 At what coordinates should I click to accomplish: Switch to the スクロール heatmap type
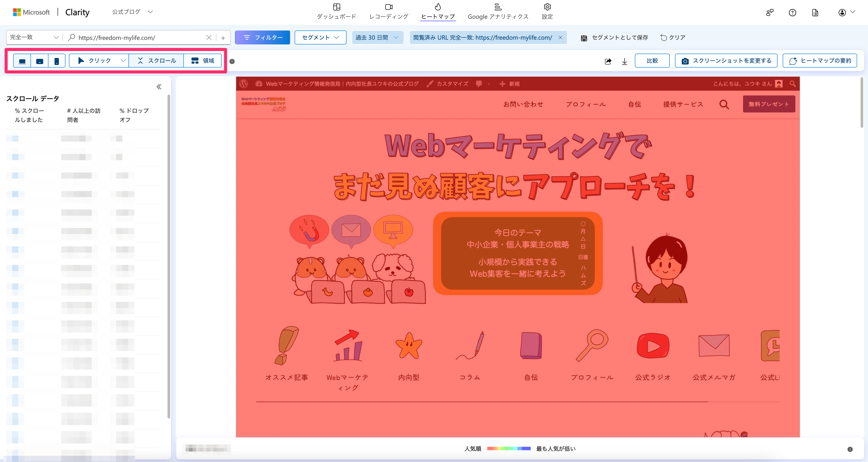pyautogui.click(x=157, y=61)
